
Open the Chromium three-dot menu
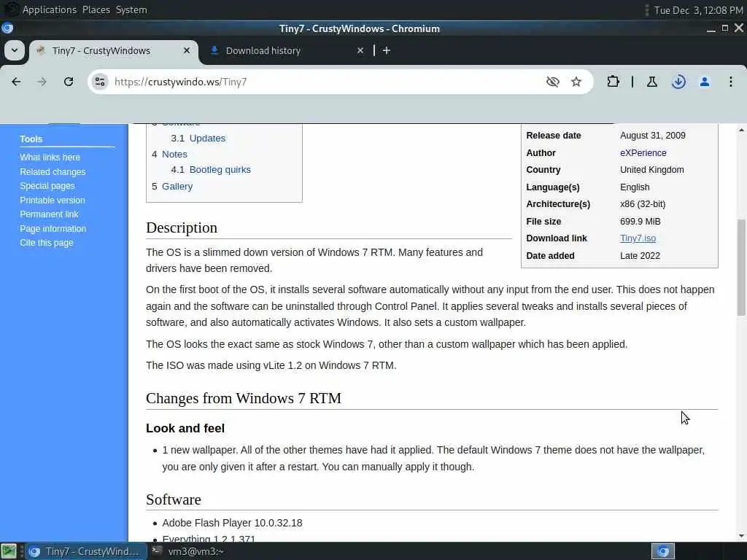tap(731, 82)
